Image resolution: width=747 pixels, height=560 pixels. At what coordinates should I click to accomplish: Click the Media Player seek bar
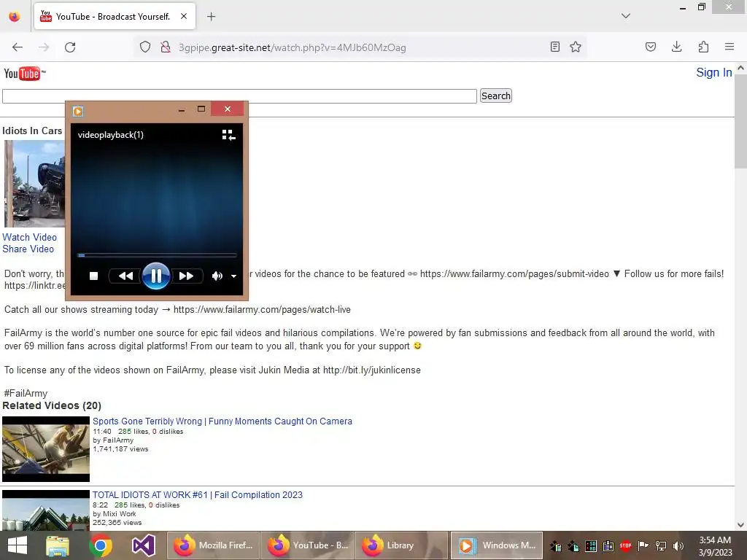(157, 255)
